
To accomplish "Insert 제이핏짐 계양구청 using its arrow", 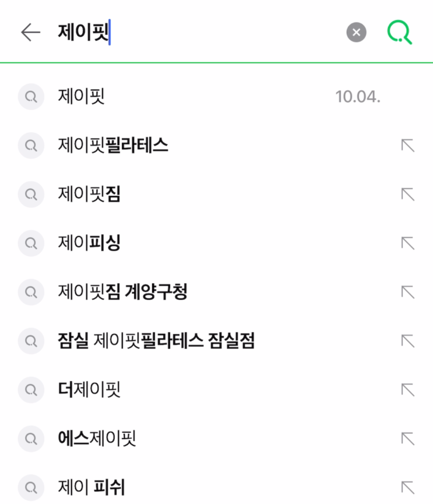I will coord(407,292).
